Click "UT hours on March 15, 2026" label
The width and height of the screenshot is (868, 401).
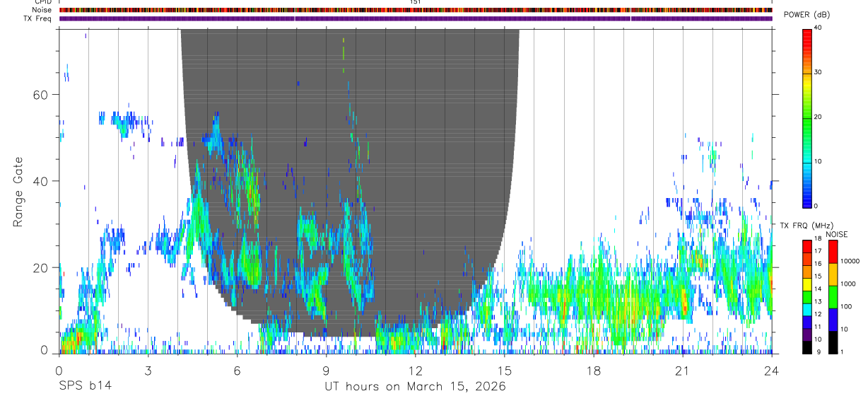[415, 387]
